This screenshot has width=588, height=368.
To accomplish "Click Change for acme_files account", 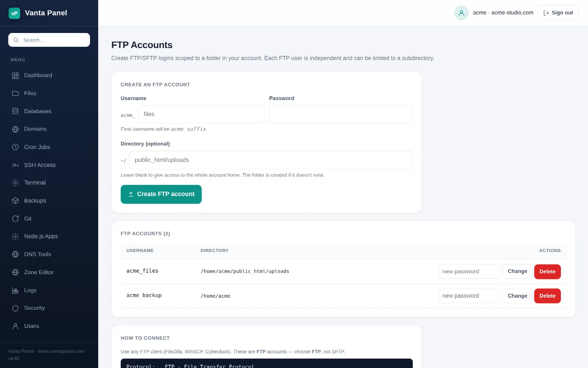I will pyautogui.click(x=517, y=271).
